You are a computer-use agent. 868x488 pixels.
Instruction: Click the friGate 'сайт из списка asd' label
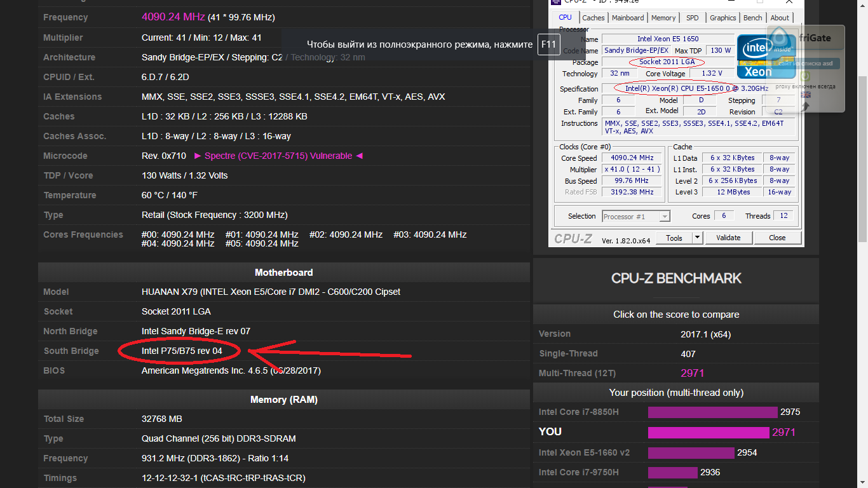806,64
